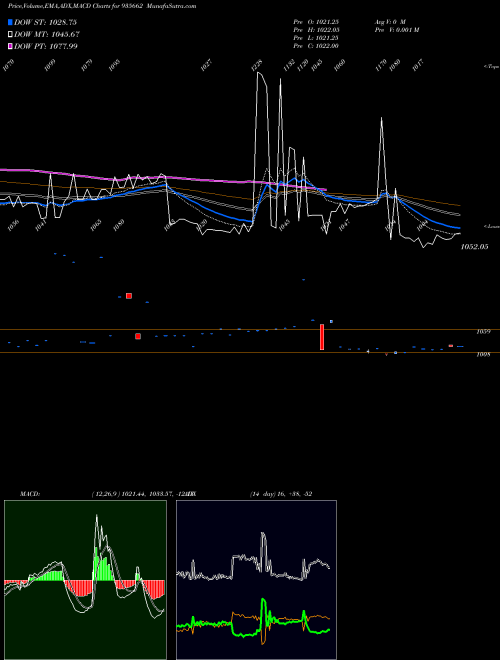This screenshot has height=660, width=500.
Task: Click the 1098 volume level label
Action: (x=483, y=355)
